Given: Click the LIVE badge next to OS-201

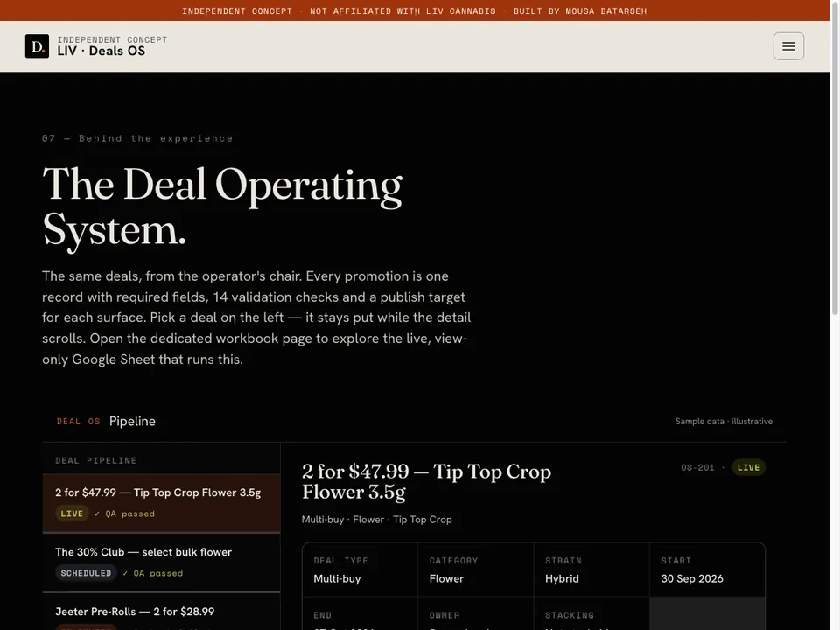Looking at the screenshot, I should tap(748, 467).
